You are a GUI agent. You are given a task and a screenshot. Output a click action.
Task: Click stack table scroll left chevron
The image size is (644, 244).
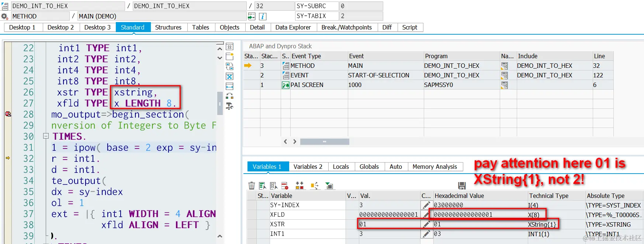(x=285, y=142)
